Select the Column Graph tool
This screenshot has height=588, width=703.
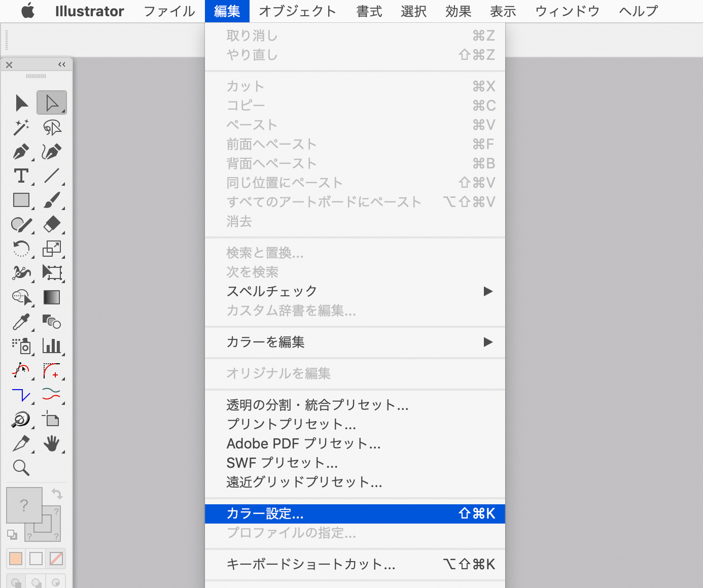coord(52,346)
